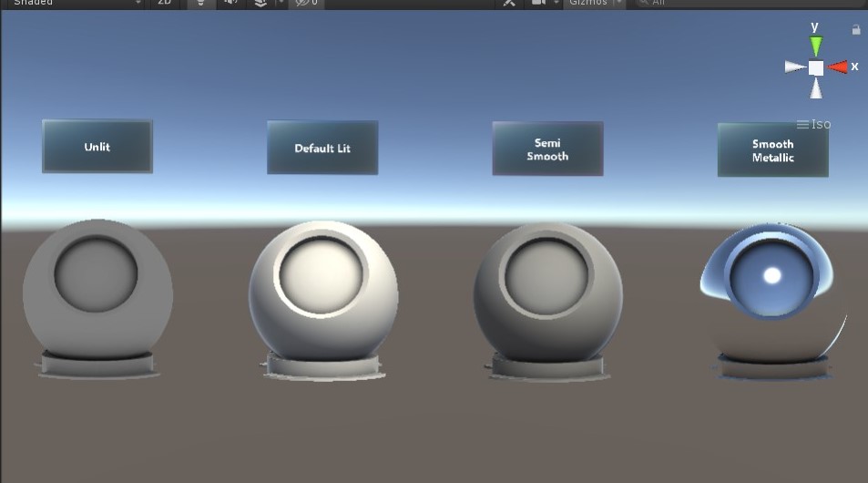Switch projection by clicking the Iso label
Screen dimensions: 868x483
[x=813, y=124]
